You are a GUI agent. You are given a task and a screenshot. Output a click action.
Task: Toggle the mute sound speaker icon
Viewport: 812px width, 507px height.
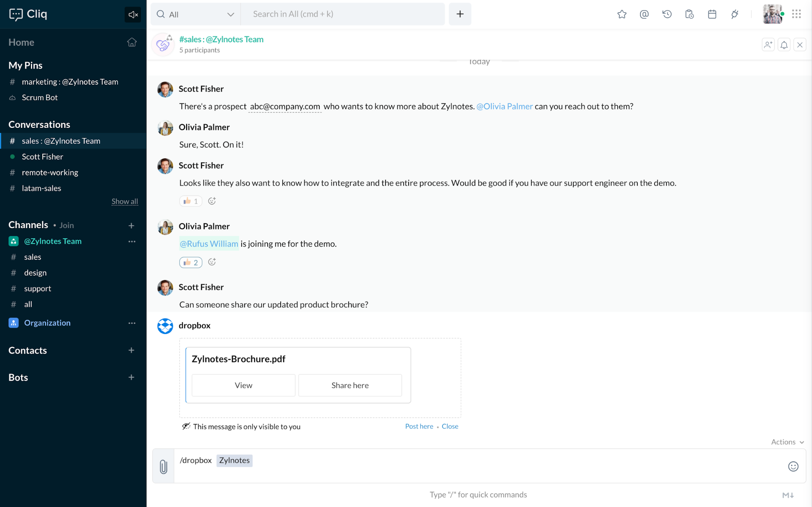point(133,15)
